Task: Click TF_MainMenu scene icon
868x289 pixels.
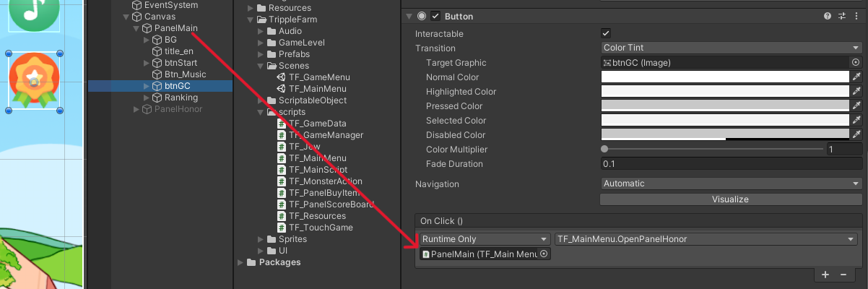Action: (x=282, y=89)
